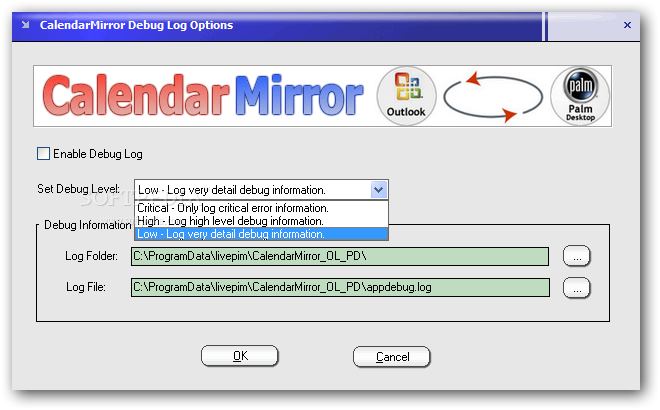Click the CalendarMirror logo text
The height and width of the screenshot is (410, 660).
point(203,96)
